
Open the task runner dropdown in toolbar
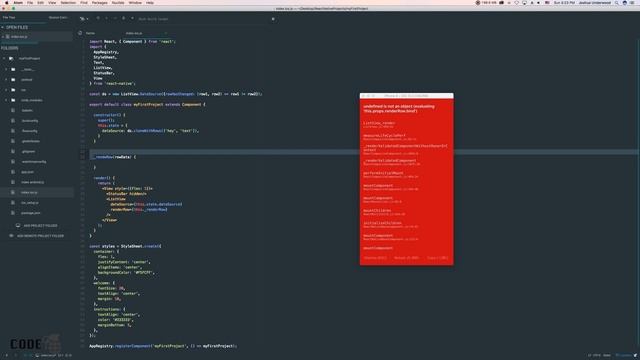coord(84,19)
